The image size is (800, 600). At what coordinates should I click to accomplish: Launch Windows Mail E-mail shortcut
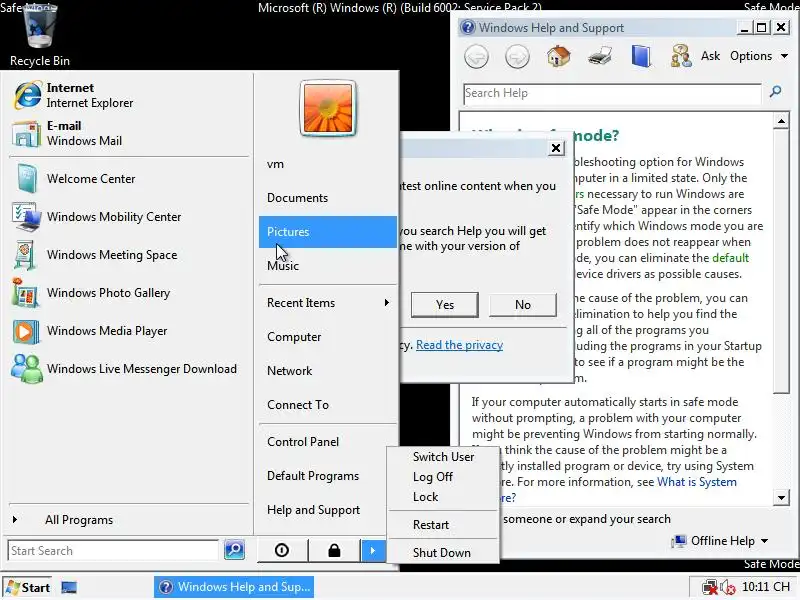(128, 133)
